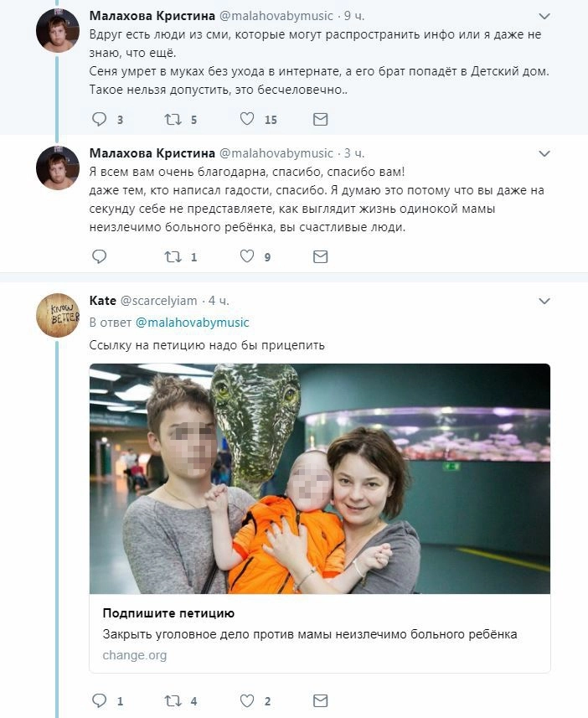588x718 pixels.
Task: Retweet the first tweet with 5 retweets
Action: [173, 120]
